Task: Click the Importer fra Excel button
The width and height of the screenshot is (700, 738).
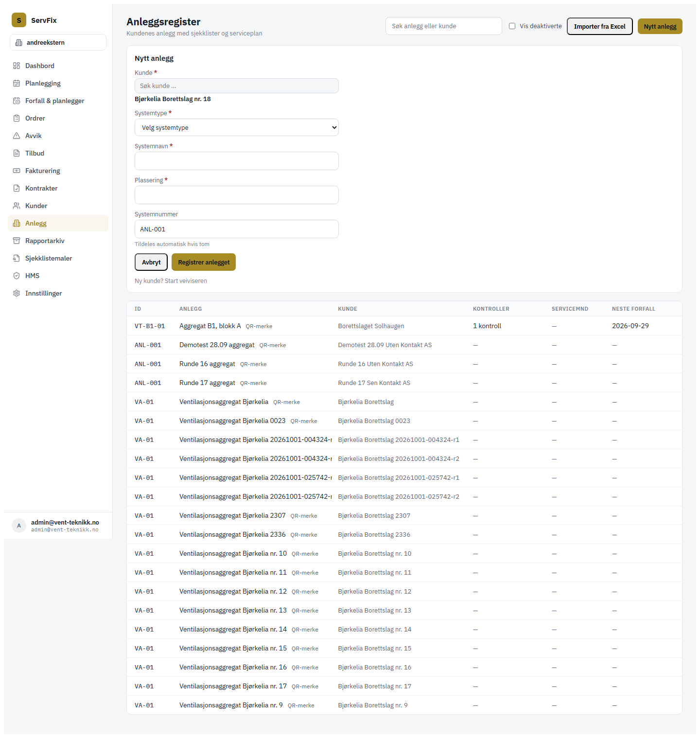Action: 599,26
